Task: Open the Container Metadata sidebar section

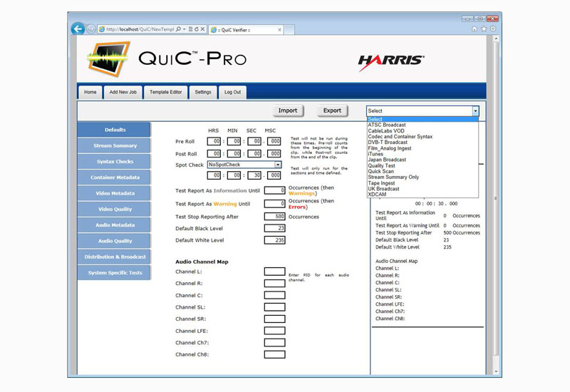Action: point(114,177)
